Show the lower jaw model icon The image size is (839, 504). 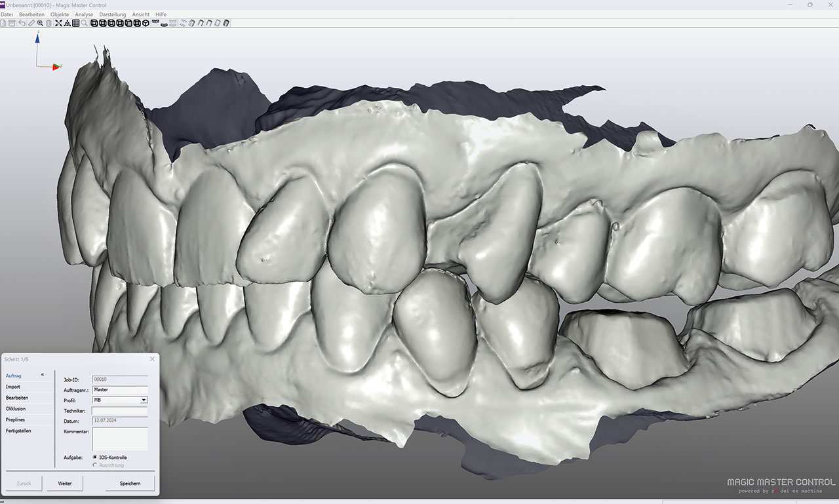(164, 24)
